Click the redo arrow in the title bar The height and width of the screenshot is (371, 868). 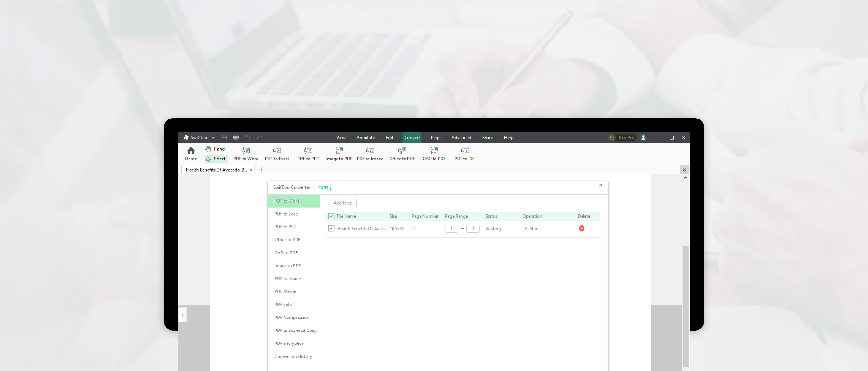point(259,138)
